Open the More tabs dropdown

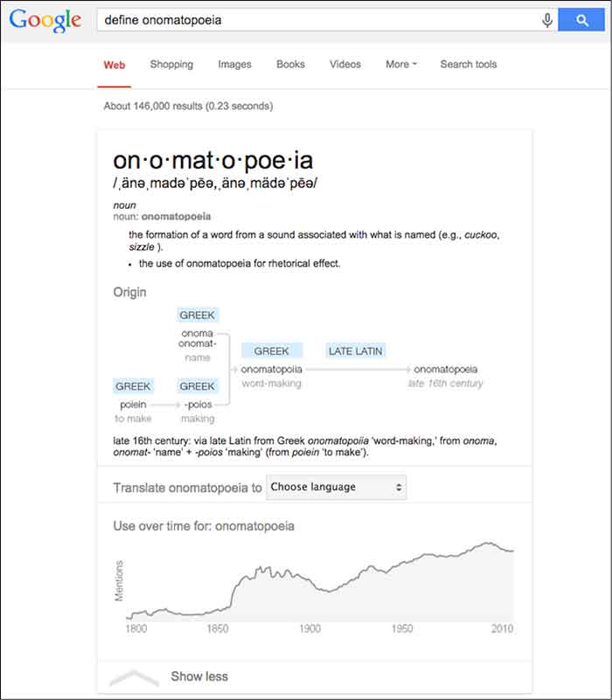[x=400, y=64]
